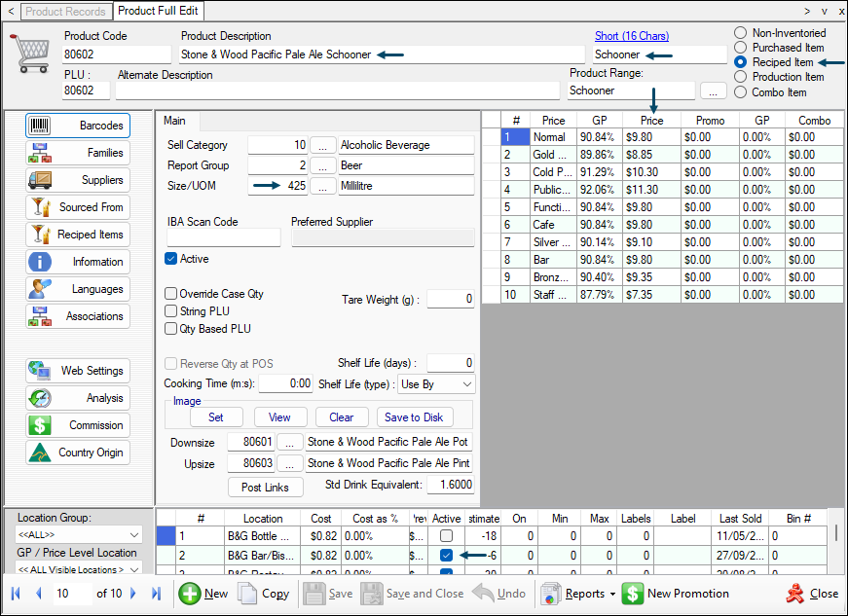This screenshot has height=616, width=848.
Task: Click the IBA Scan Code field
Action: (x=224, y=237)
